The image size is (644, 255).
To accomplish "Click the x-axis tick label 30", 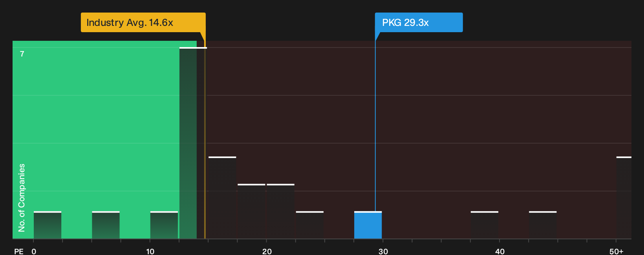I will 383,251.
